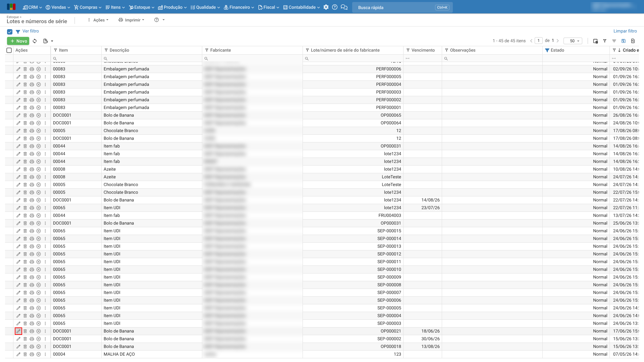Select the FRU004003 lot cell
644x362 pixels.
[x=353, y=216]
